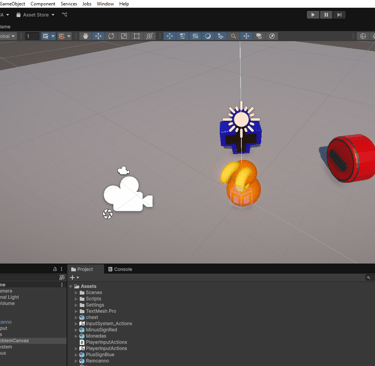
Task: Click the Play button
Action: (x=313, y=15)
